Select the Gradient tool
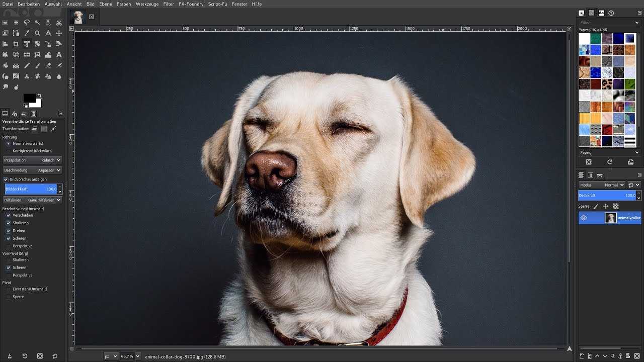 [16, 66]
